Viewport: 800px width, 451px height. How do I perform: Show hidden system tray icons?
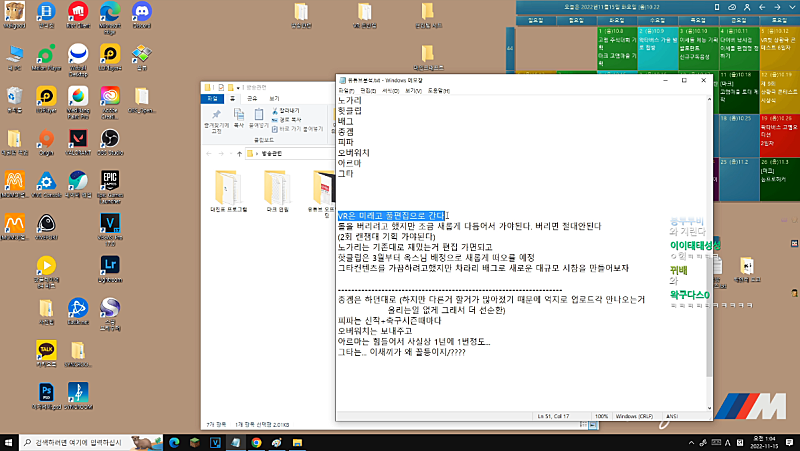(x=691, y=443)
